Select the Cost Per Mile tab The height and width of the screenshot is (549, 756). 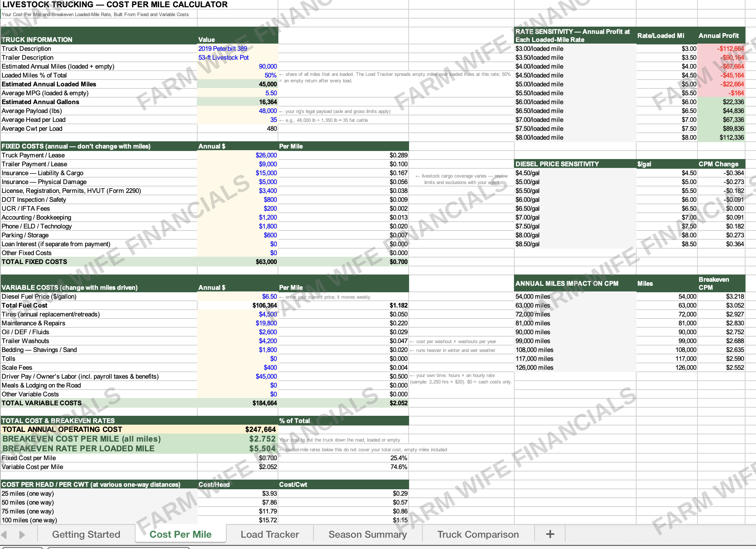pyautogui.click(x=180, y=534)
